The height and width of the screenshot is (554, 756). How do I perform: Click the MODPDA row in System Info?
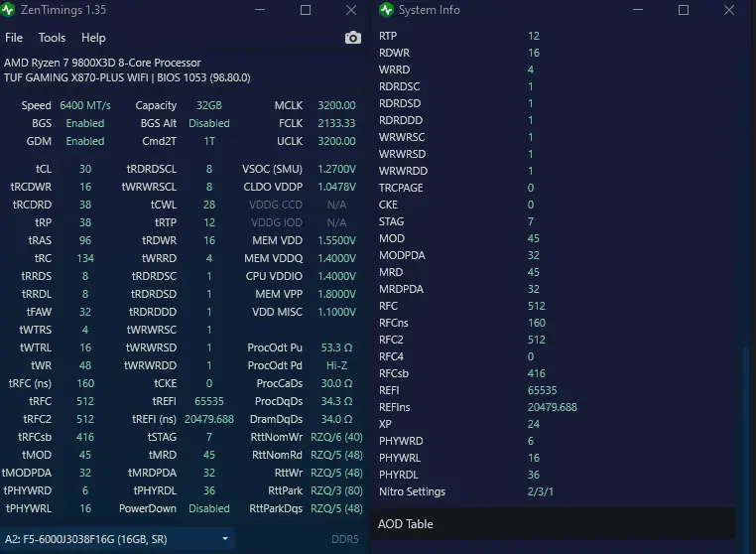coord(555,255)
